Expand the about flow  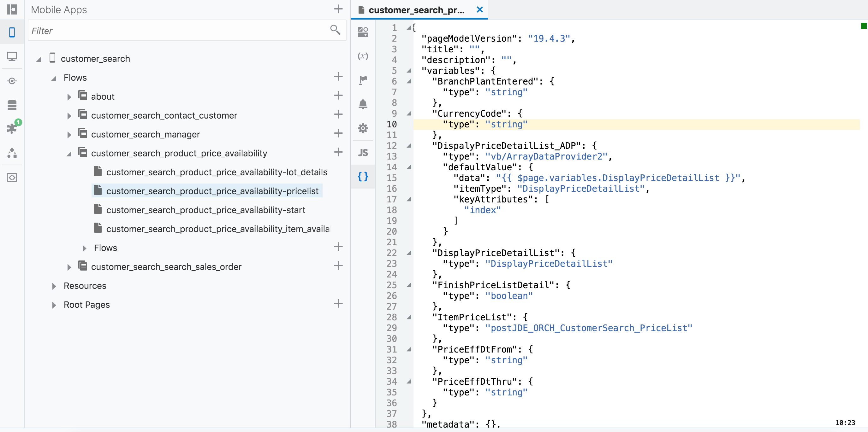click(69, 97)
